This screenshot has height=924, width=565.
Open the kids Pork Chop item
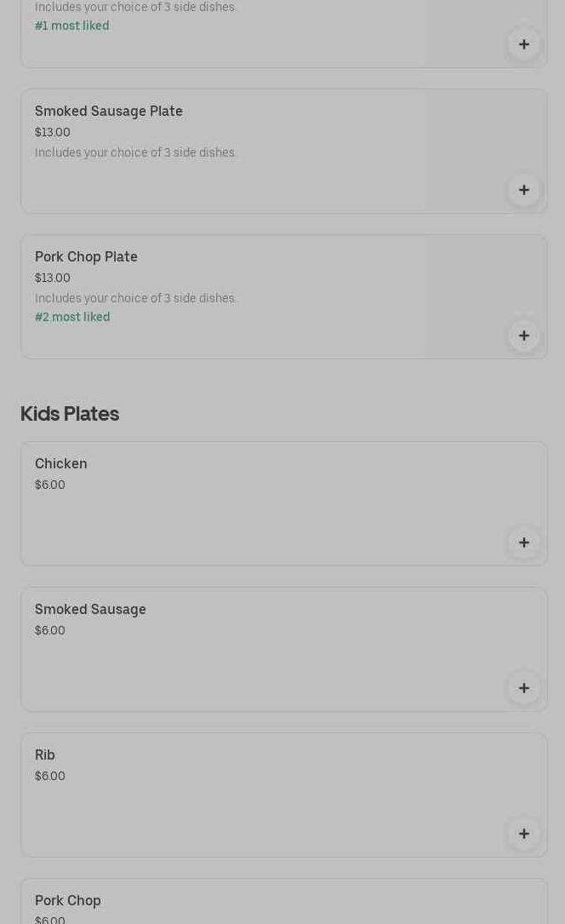pos(68,901)
